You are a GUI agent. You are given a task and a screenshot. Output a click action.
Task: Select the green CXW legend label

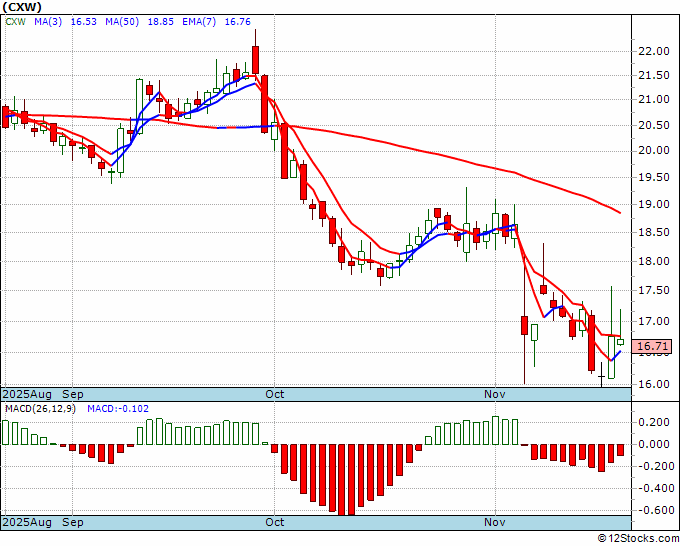(16, 22)
